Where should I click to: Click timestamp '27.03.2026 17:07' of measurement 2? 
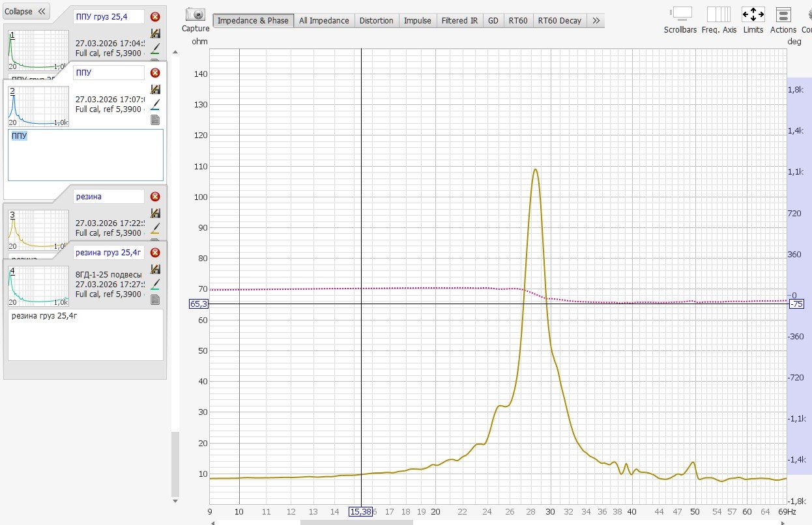(109, 100)
